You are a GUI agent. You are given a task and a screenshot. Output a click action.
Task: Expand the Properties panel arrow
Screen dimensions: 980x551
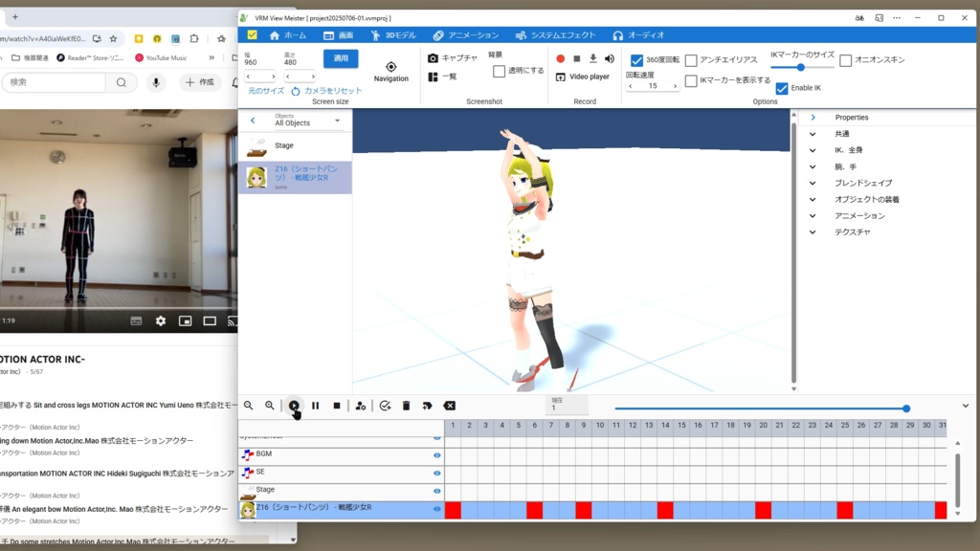[813, 118]
